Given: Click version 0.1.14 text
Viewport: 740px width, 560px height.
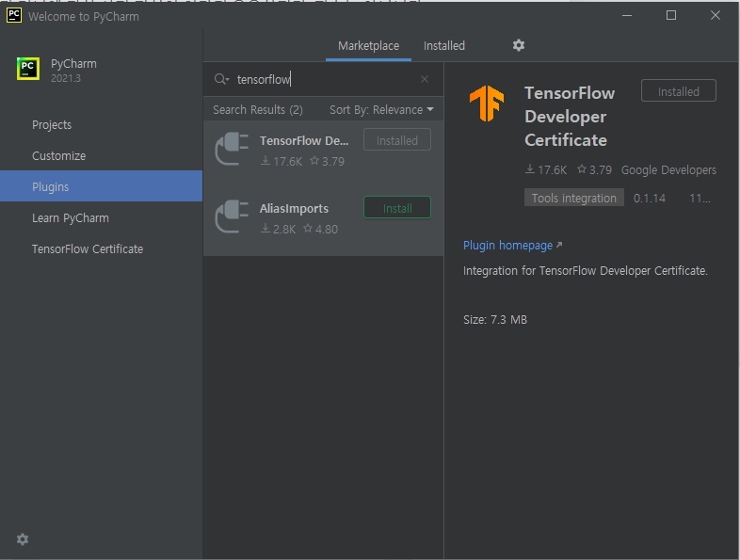Looking at the screenshot, I should coord(650,199).
